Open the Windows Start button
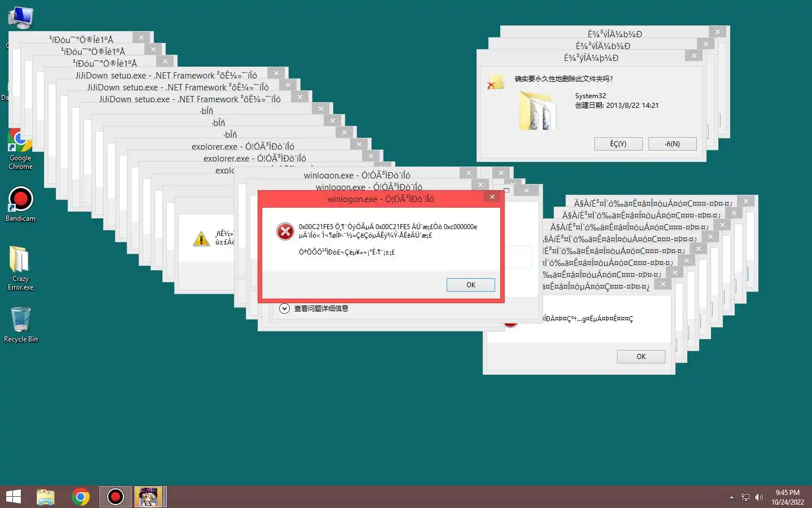Viewport: 812px width, 508px height. (14, 497)
